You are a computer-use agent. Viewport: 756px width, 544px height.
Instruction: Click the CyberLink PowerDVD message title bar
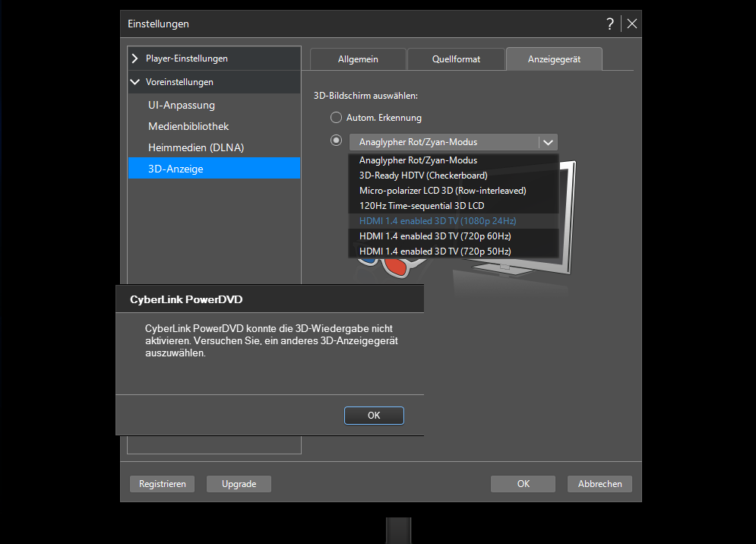click(x=270, y=299)
